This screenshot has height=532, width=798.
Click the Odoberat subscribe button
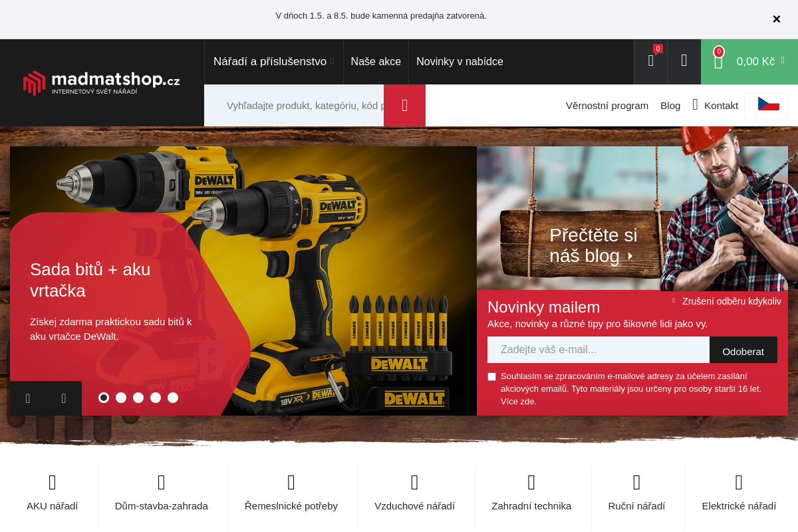click(x=743, y=350)
